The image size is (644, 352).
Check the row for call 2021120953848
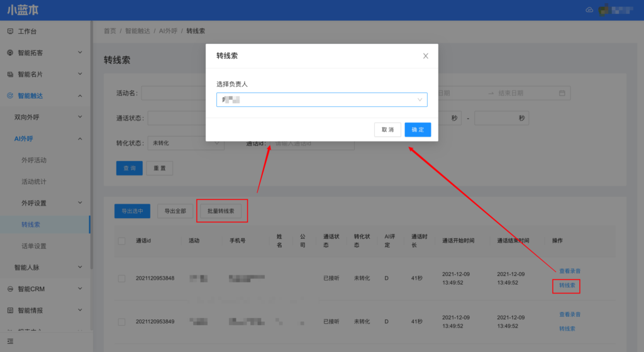[x=121, y=278]
